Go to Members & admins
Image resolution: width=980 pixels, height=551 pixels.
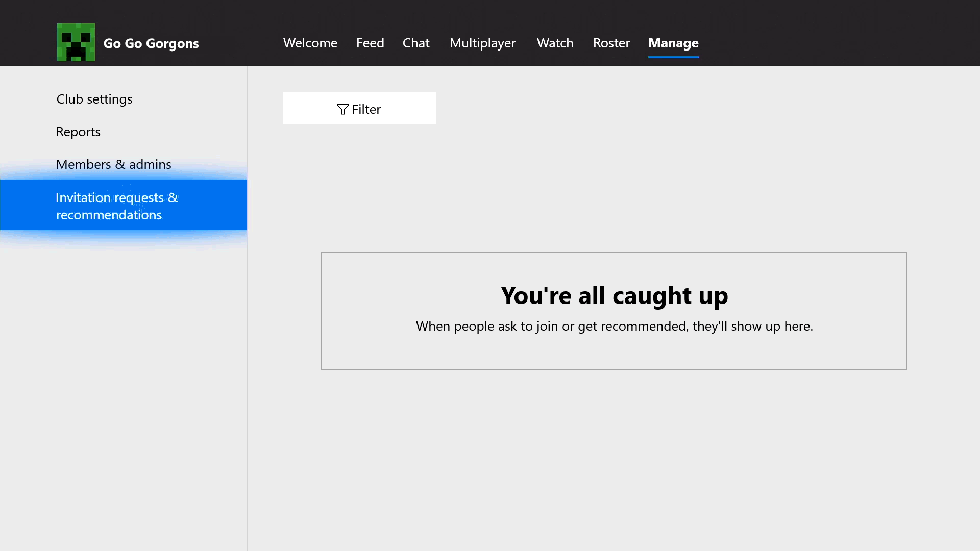(113, 164)
